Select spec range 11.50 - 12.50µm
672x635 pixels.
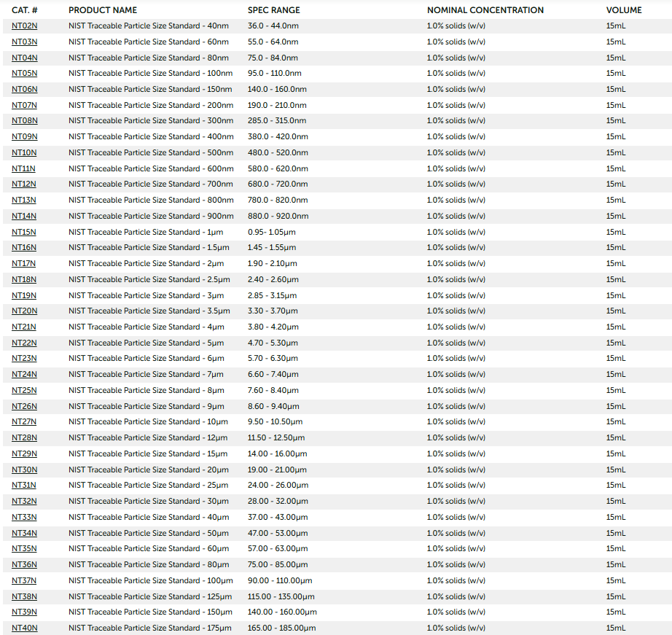click(x=276, y=437)
